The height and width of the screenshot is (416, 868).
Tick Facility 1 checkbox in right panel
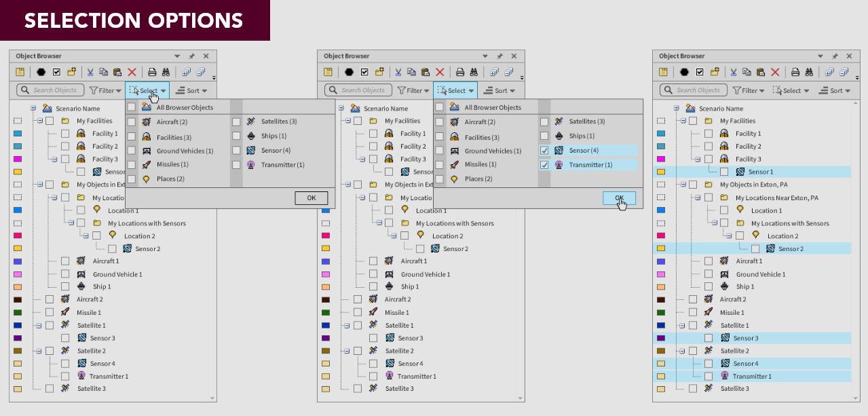709,134
